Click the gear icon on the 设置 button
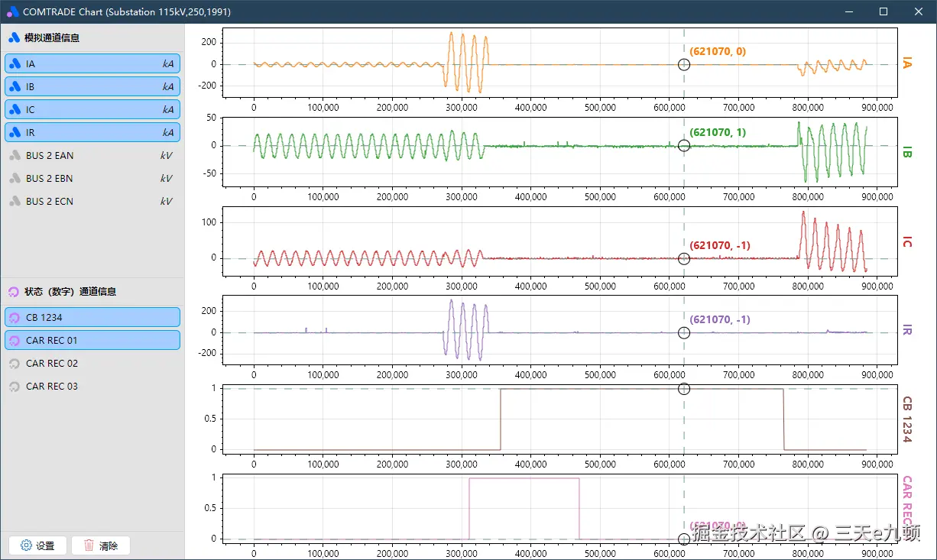The image size is (937, 560). coord(26,545)
